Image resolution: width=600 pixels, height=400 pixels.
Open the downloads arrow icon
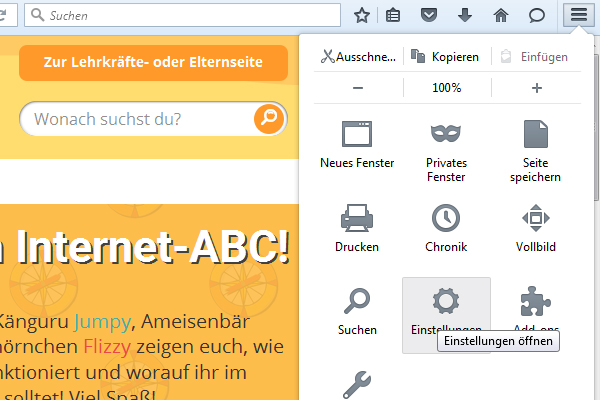464,15
